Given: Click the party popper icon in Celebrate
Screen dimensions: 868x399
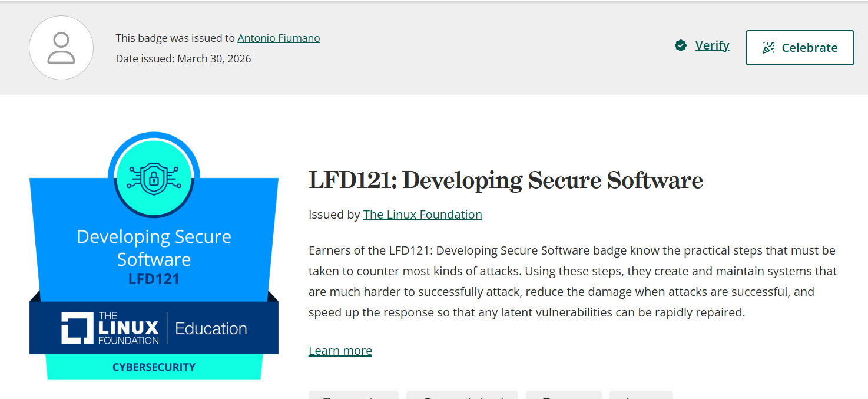Looking at the screenshot, I should tap(768, 48).
